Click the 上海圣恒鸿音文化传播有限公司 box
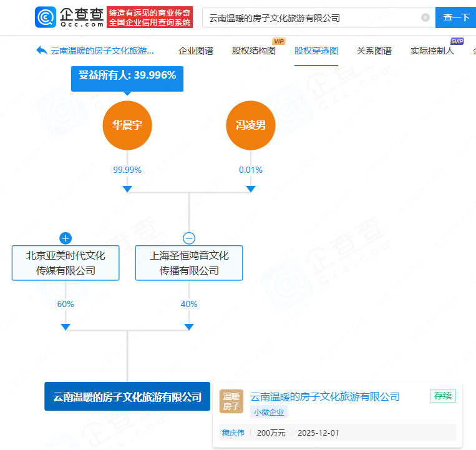 coord(189,263)
